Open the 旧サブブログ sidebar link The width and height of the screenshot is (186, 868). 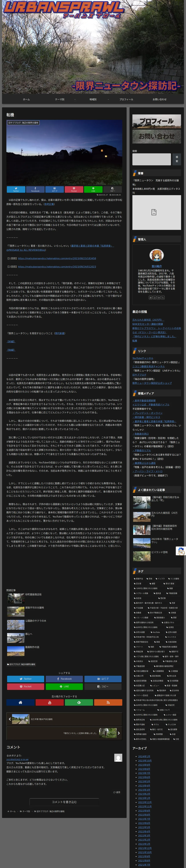click(139, 375)
